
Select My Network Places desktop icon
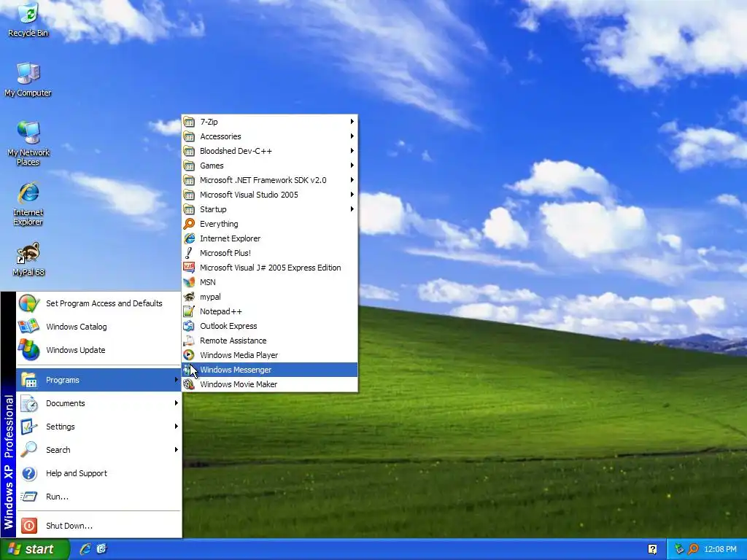[x=28, y=143]
